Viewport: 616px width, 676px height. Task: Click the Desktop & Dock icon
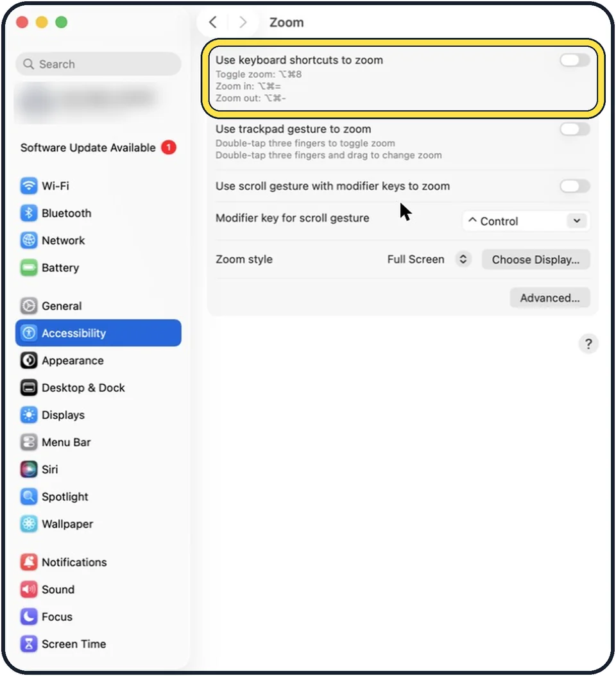tap(29, 387)
